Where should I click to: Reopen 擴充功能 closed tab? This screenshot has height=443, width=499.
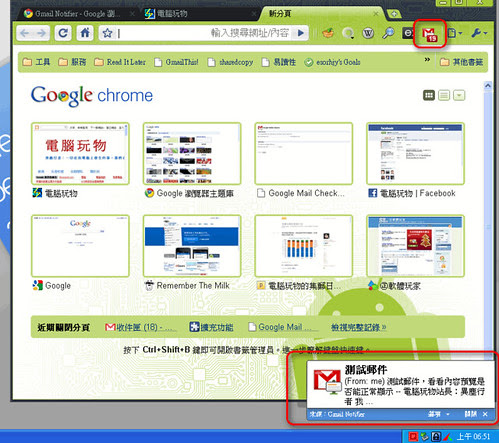[211, 327]
